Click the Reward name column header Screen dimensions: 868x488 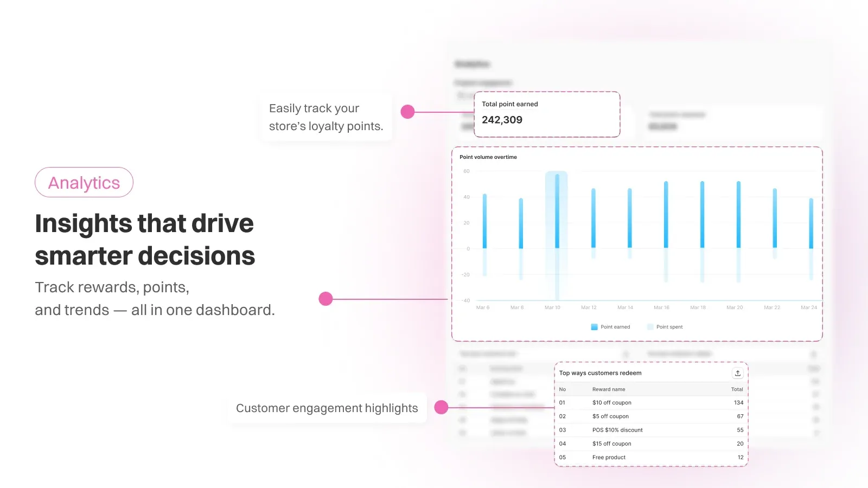click(x=609, y=389)
